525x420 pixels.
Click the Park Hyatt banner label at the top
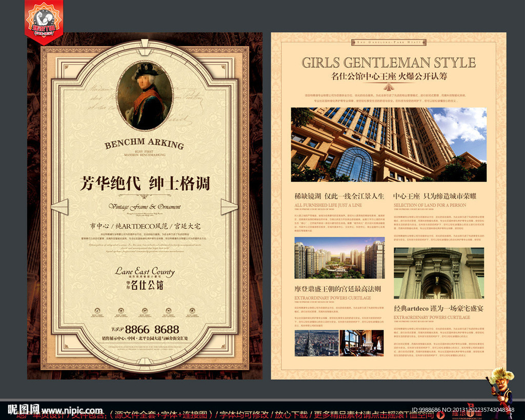tap(389, 42)
